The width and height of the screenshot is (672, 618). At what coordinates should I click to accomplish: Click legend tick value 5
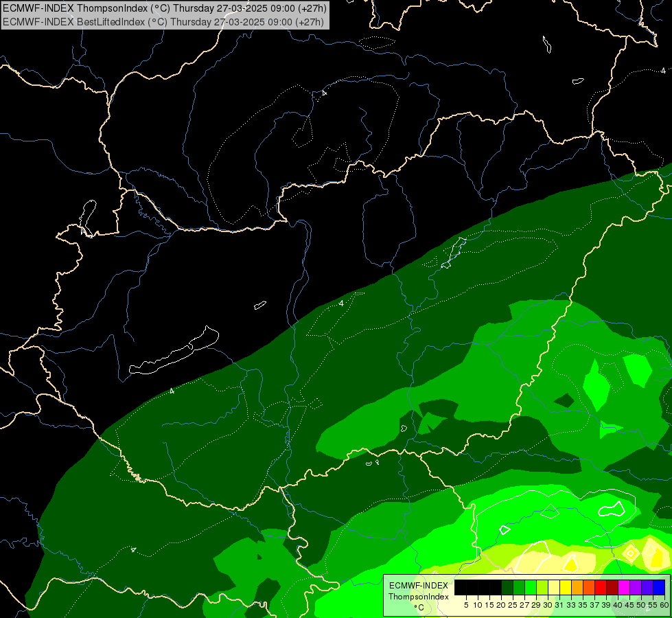click(x=466, y=605)
